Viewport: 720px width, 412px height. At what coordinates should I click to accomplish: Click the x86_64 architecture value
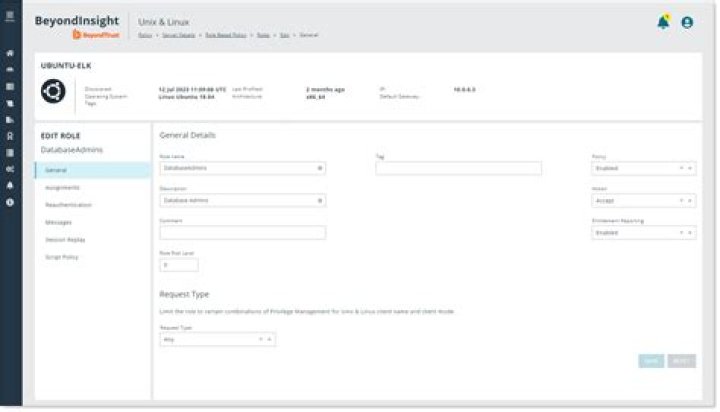[315, 97]
